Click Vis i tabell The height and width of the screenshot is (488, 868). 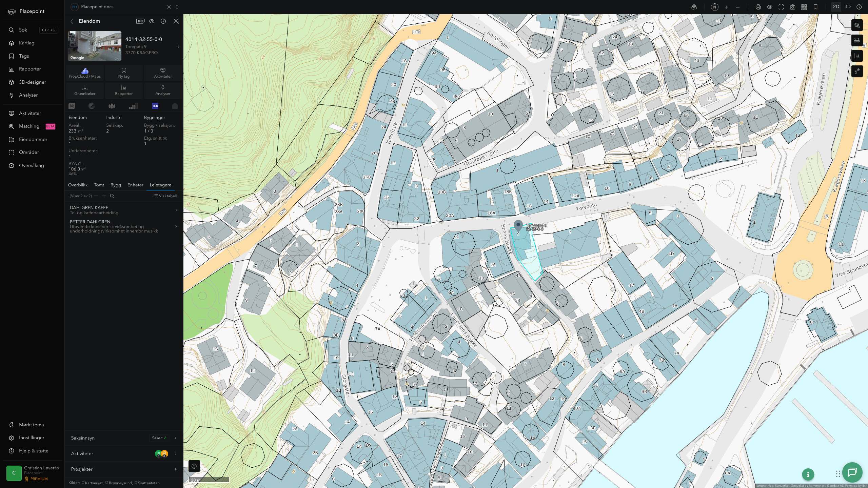[165, 196]
